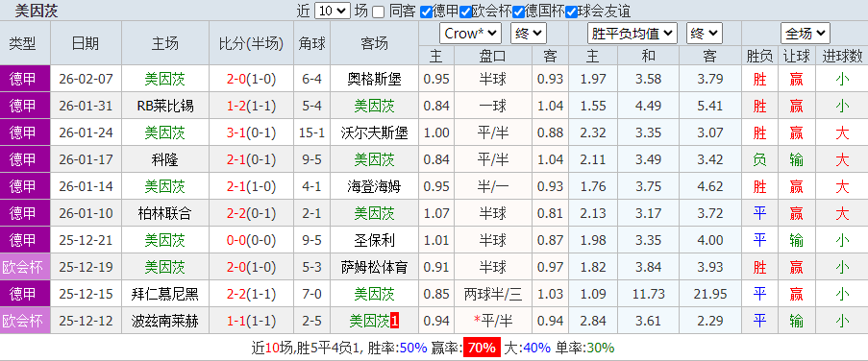Open the Crow* bookmaker dropdown
This screenshot has height=361, width=868.
coord(471,34)
